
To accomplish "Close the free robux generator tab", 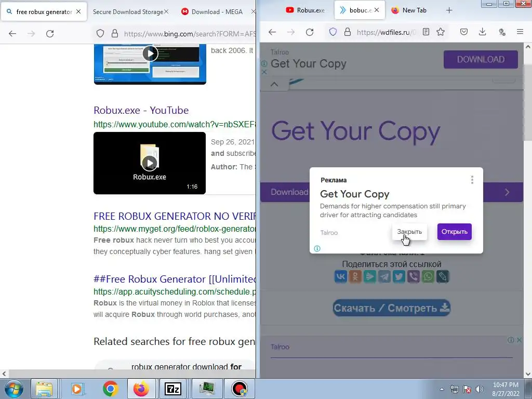I will pos(78,11).
